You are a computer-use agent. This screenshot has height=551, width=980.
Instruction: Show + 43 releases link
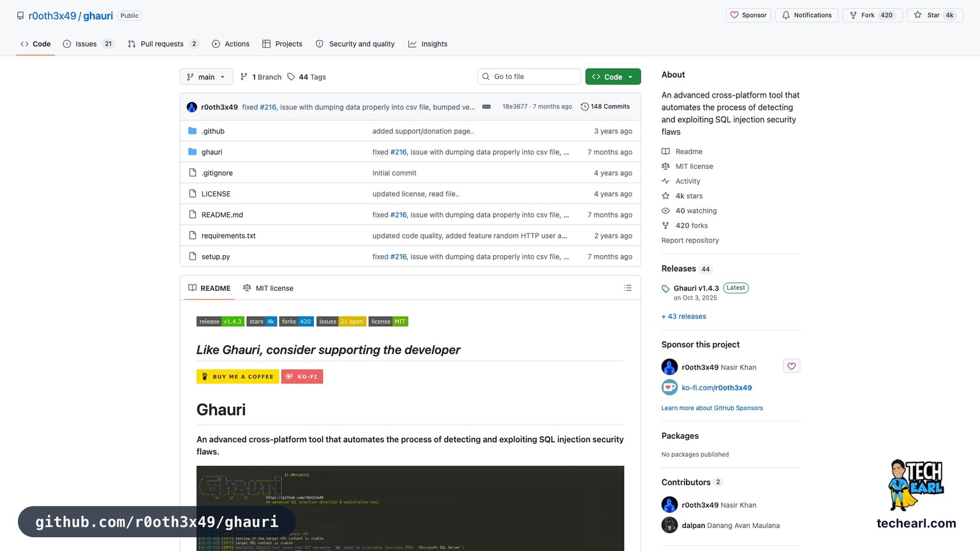click(684, 316)
